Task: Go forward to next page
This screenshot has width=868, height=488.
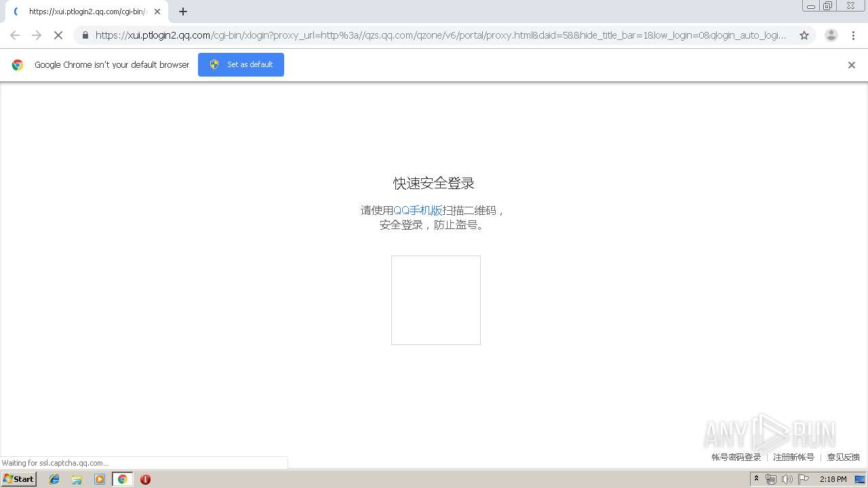Action: coord(37,35)
